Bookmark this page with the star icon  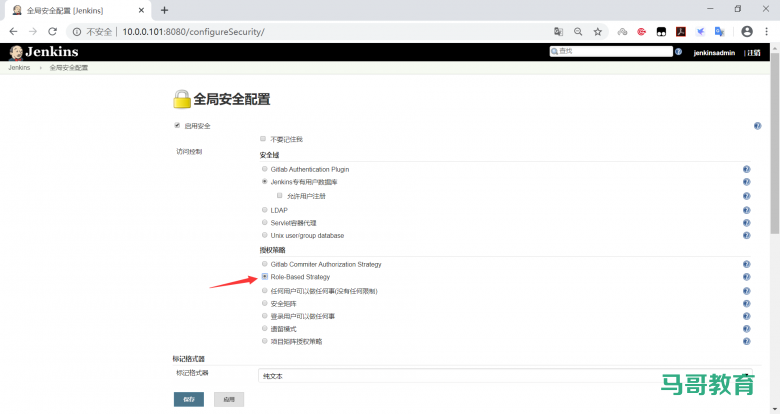click(x=597, y=32)
